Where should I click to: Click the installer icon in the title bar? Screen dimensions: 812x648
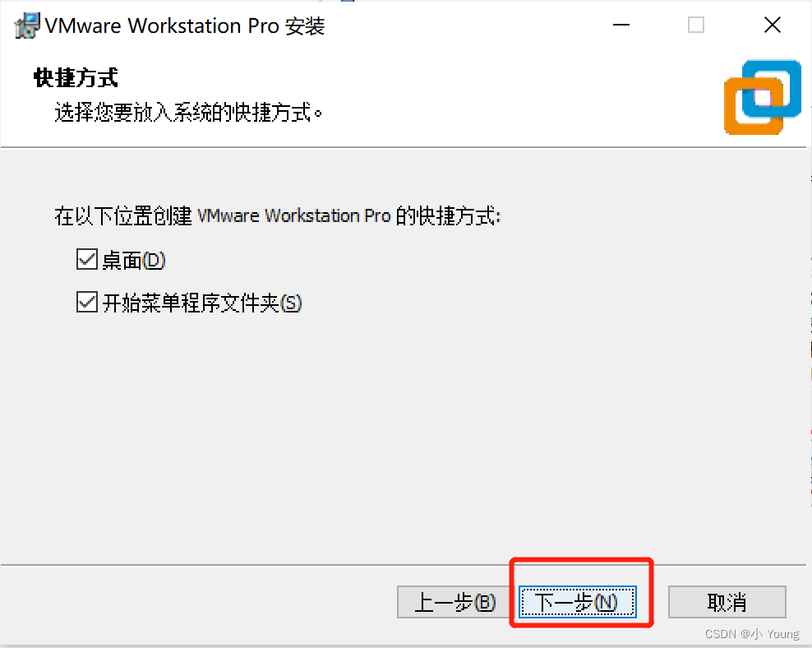[x=27, y=25]
